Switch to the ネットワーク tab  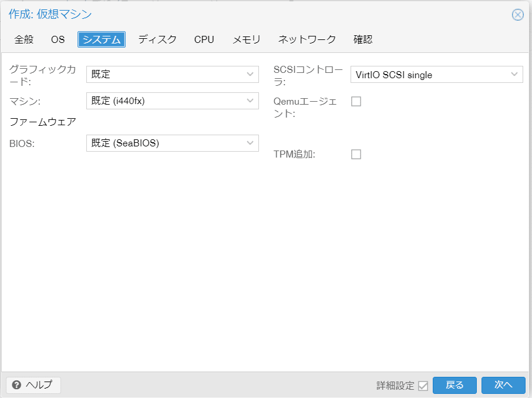pyautogui.click(x=307, y=39)
